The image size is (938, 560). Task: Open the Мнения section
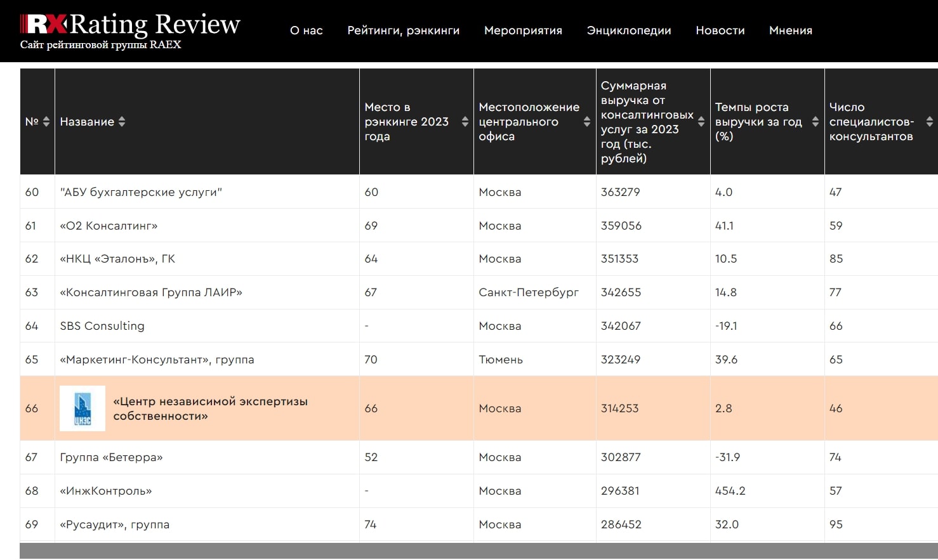pos(791,30)
